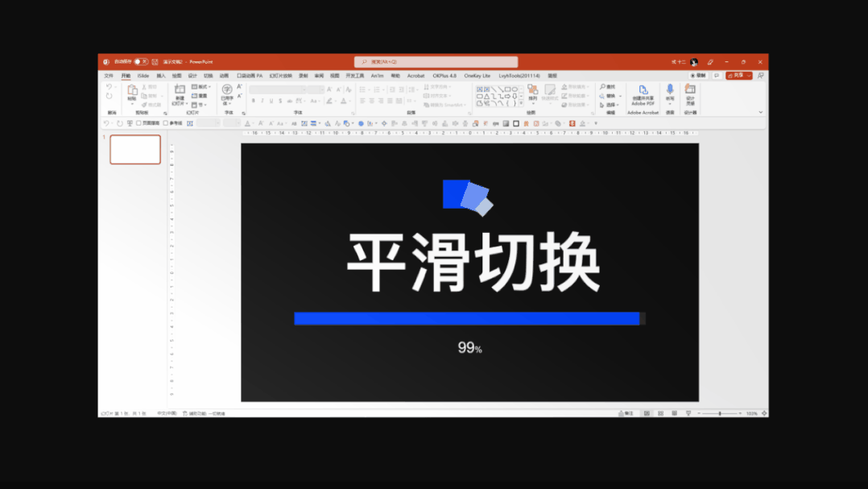Image resolution: width=868 pixels, height=489 pixels.
Task: Expand the 替换 (Replace) dropdown
Action: 620,96
